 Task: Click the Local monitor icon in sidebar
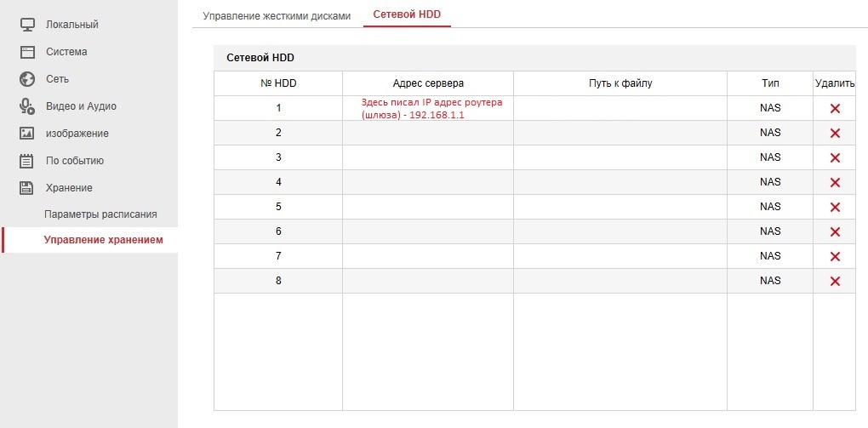[26, 24]
